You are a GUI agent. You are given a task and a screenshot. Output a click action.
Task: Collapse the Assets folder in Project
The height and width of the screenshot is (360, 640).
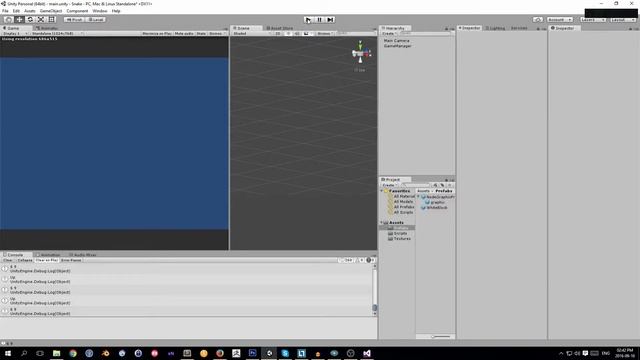point(382,223)
